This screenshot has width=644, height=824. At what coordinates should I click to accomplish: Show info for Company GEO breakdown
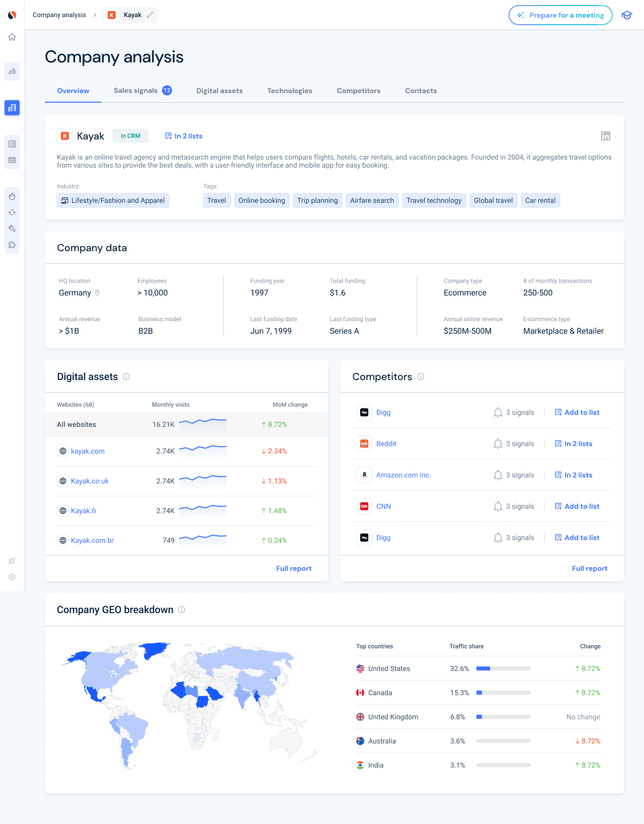tap(182, 610)
